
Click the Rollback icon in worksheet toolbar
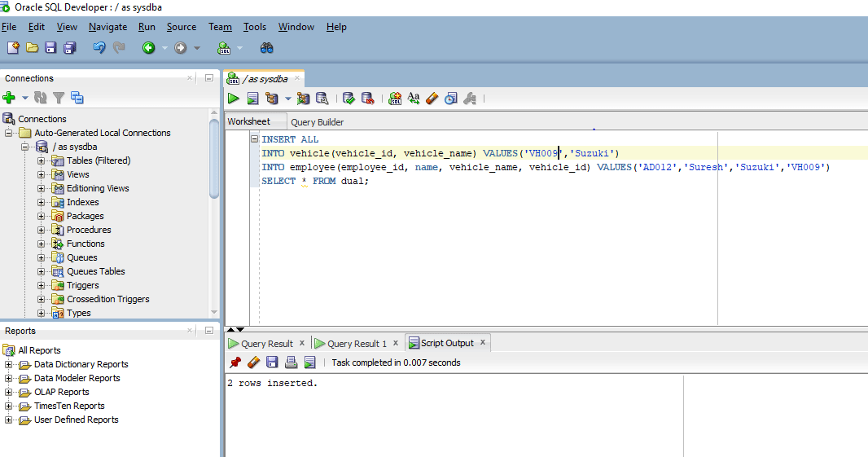pyautogui.click(x=367, y=99)
